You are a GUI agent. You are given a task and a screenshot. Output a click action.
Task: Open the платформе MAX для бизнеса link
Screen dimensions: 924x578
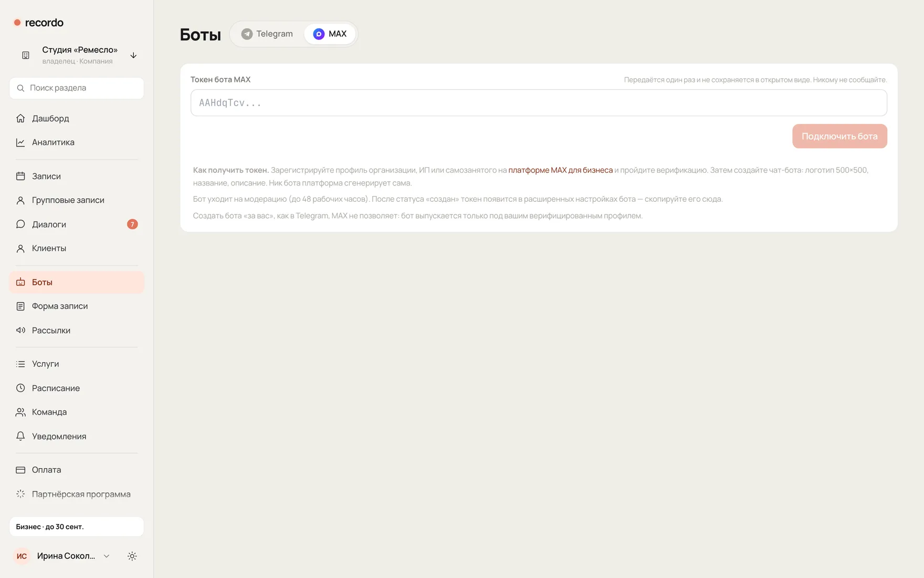[560, 170]
